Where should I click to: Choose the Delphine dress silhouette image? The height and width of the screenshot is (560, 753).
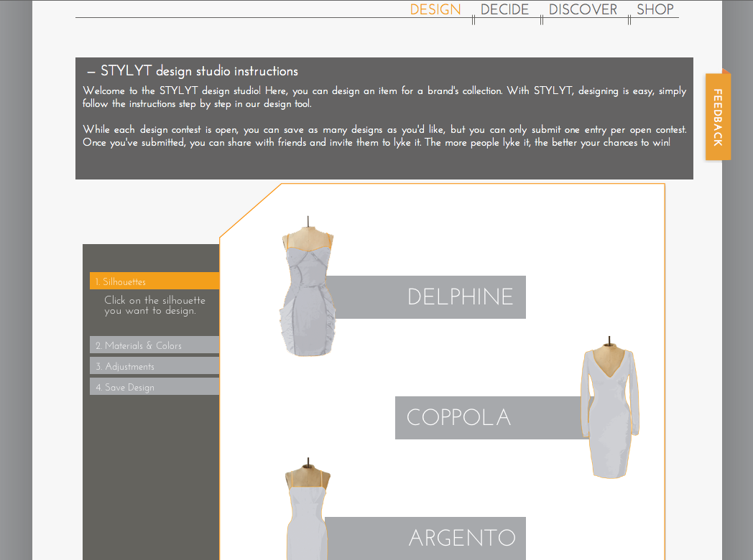tap(308, 288)
